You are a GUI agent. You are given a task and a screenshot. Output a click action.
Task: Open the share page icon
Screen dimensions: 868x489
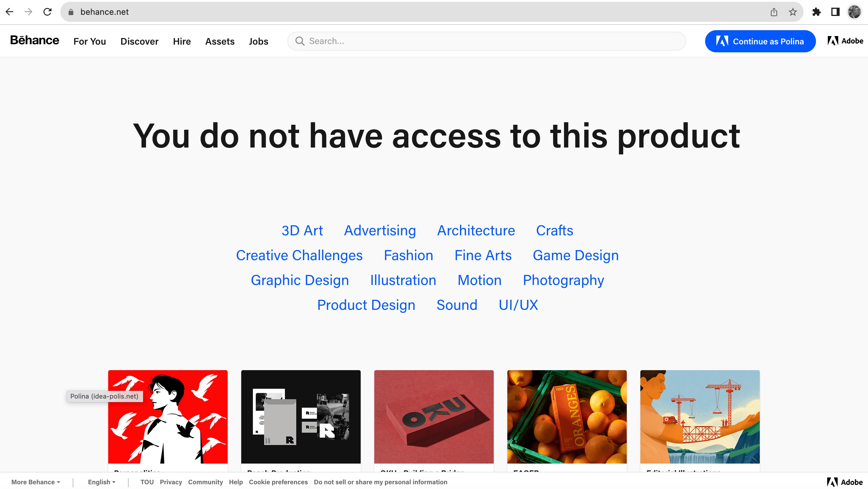(774, 12)
